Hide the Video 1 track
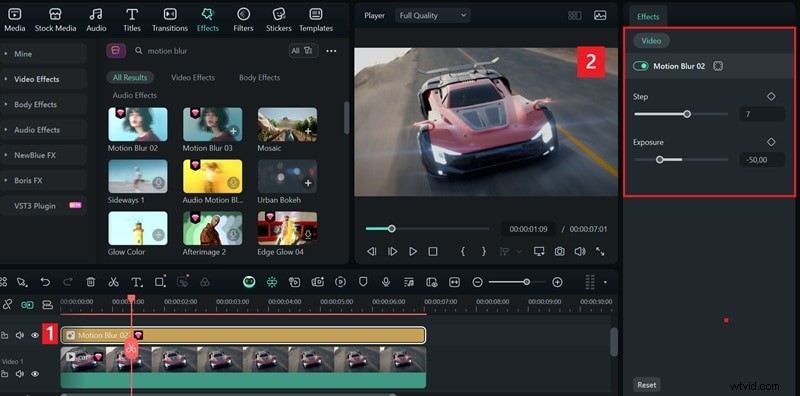800x396 pixels. [35, 374]
